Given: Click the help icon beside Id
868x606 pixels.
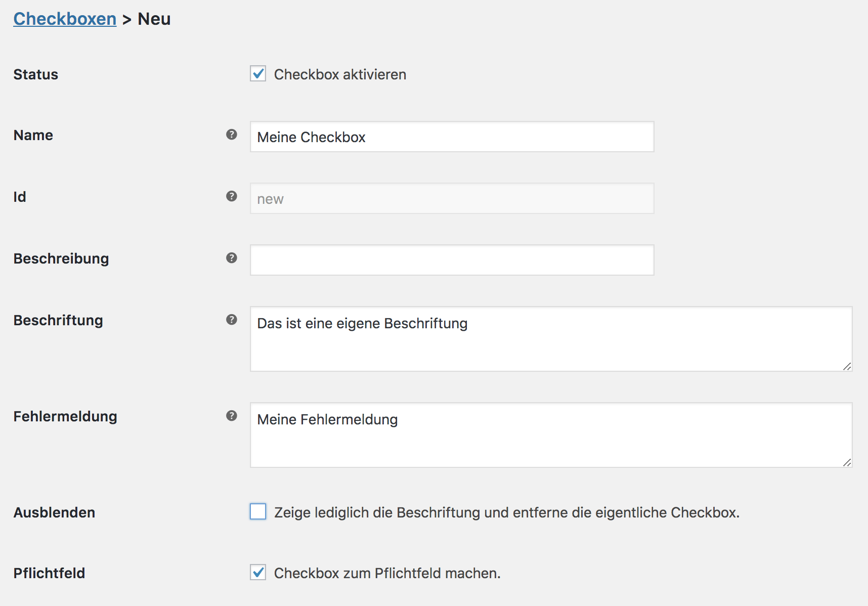Looking at the screenshot, I should 232,196.
